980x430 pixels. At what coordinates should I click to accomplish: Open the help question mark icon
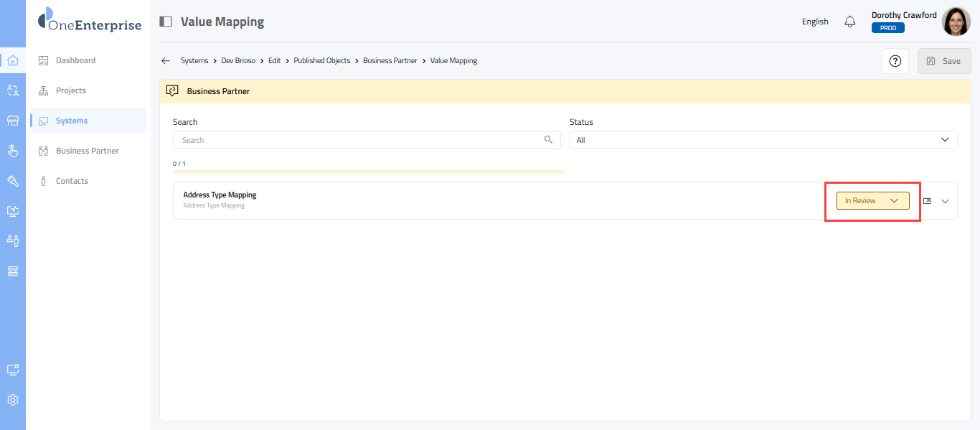pyautogui.click(x=895, y=61)
